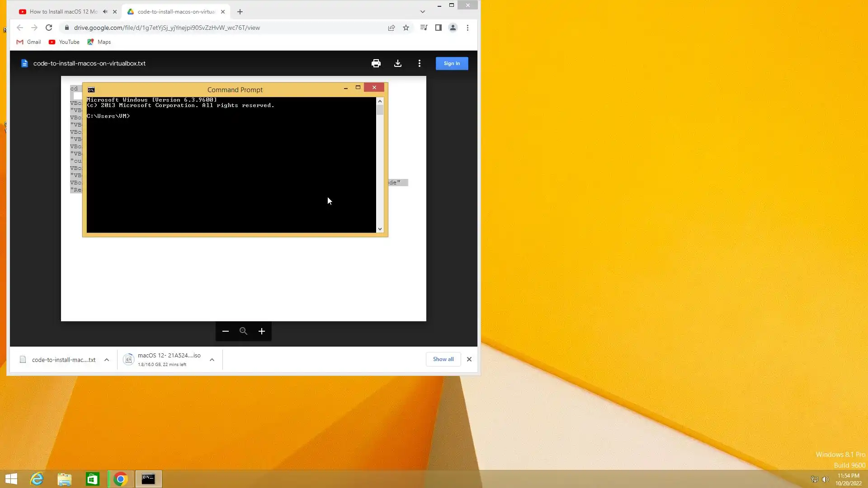Reset zoom with magnifier icon
This screenshot has width=868, height=488.
pyautogui.click(x=243, y=331)
